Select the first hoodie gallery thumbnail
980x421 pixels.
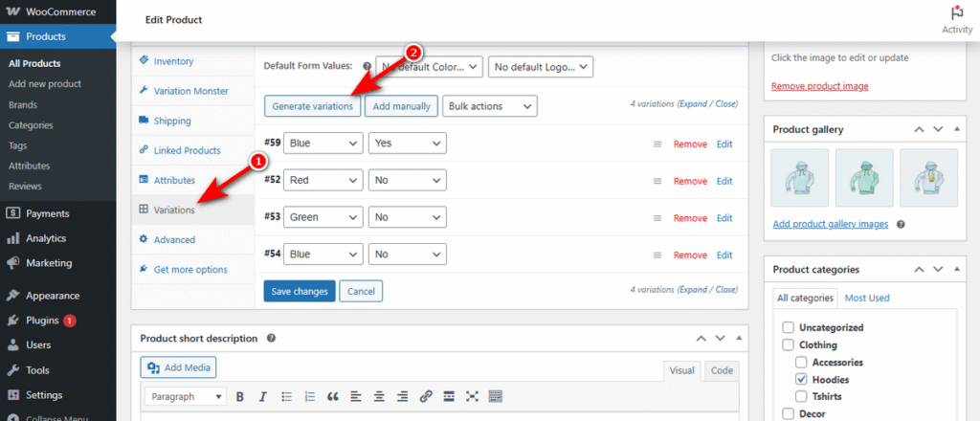pyautogui.click(x=800, y=177)
